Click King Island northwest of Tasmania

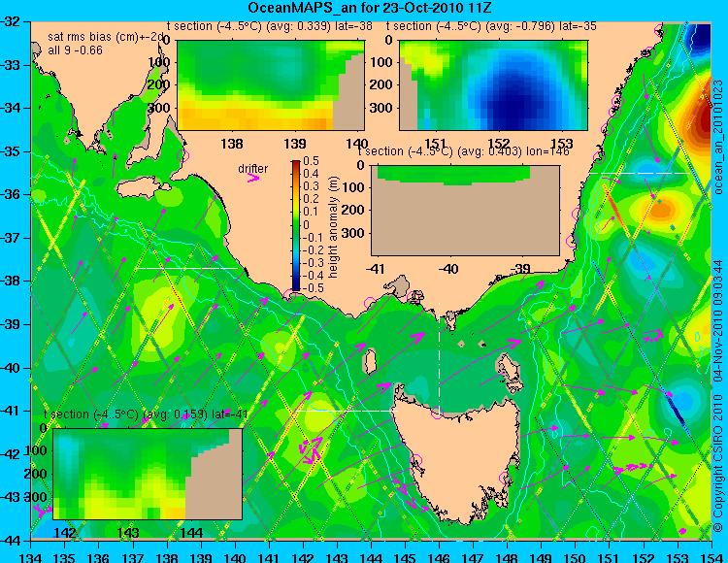click(x=369, y=362)
